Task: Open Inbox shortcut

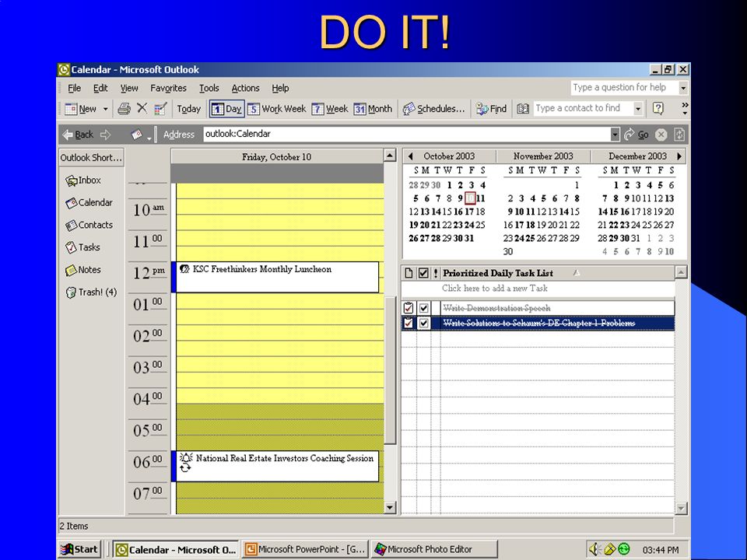Action: (83, 180)
